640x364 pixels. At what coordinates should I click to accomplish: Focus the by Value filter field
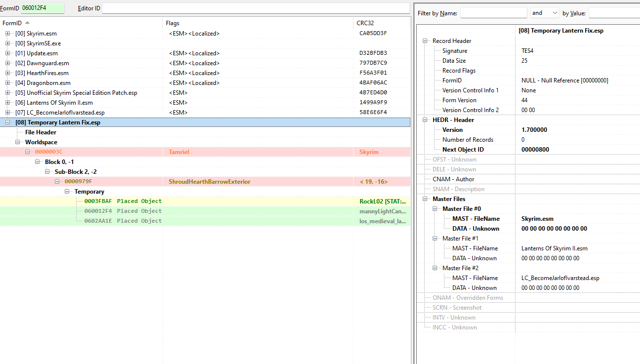click(614, 13)
